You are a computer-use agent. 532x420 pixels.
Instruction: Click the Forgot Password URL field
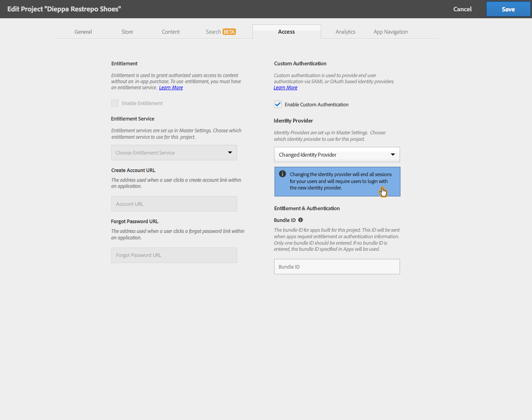click(174, 255)
